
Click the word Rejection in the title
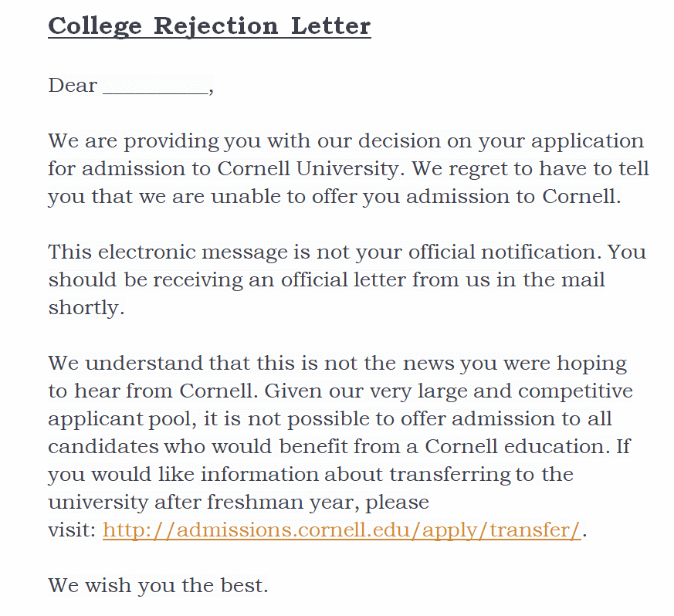pos(215,25)
